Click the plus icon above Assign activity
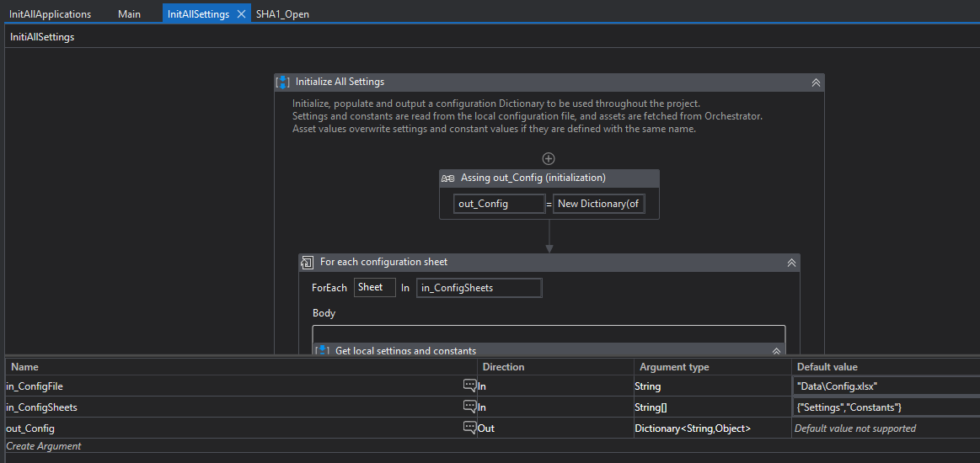Viewport: 980px width, 463px height. click(x=549, y=158)
